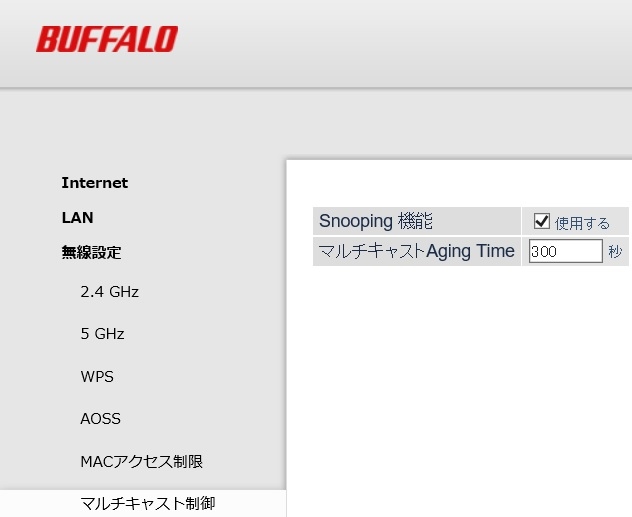Click blank sidebar space above Internet
632x517 pixels.
click(140, 130)
